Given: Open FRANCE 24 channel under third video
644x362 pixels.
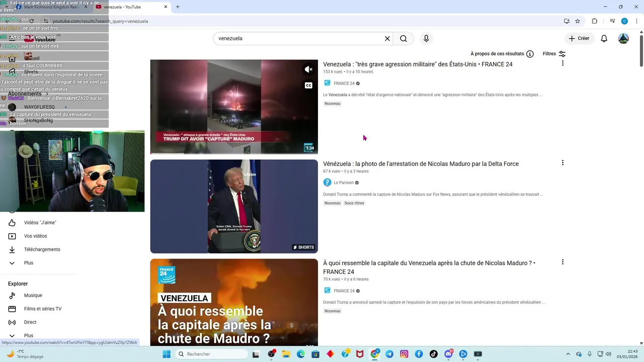Looking at the screenshot, I should [x=344, y=291].
